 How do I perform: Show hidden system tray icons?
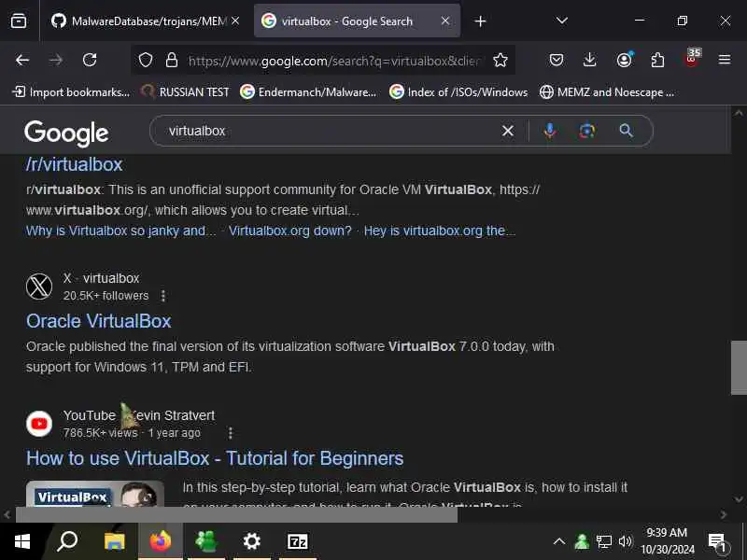click(559, 541)
